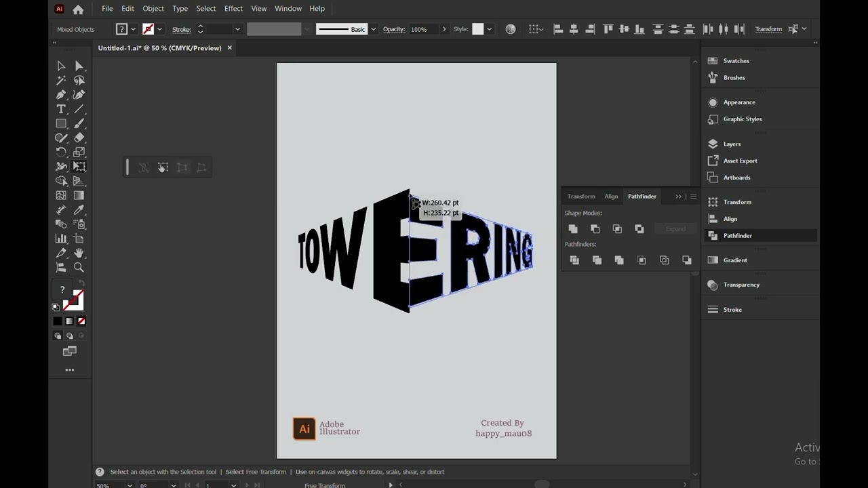The image size is (868, 488).
Task: Apply the Minus Back pathfinder
Action: 687,260
